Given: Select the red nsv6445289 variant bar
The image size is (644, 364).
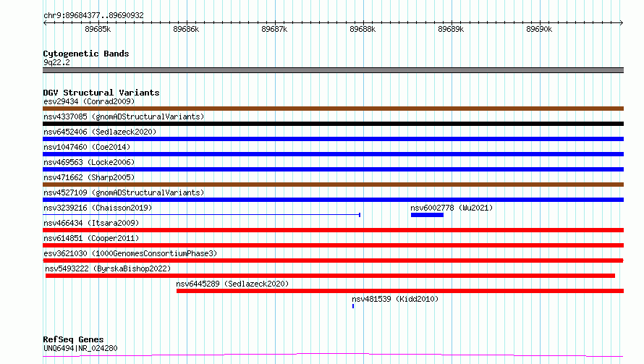Looking at the screenshot, I should coord(400,291).
